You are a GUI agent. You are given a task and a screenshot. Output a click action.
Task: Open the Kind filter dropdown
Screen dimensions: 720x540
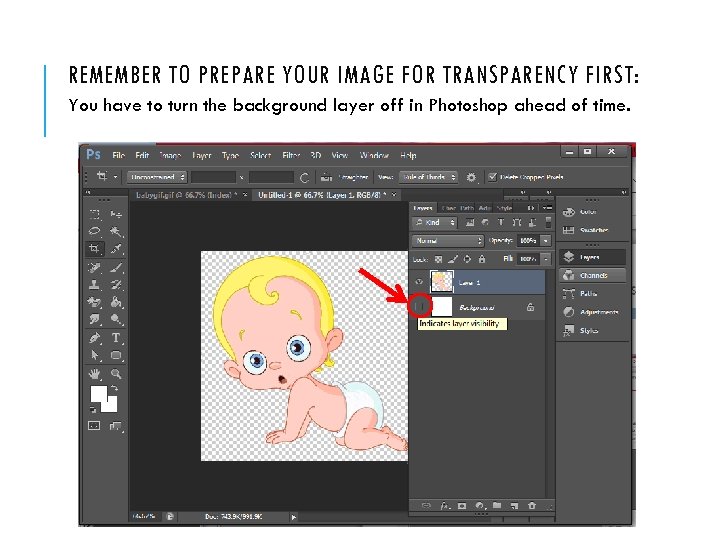click(x=435, y=223)
